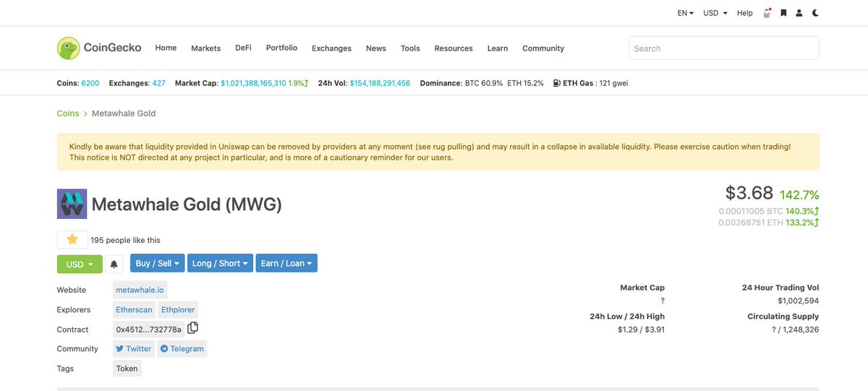Open the Ethplorer explorer link
868x391 pixels.
point(178,309)
